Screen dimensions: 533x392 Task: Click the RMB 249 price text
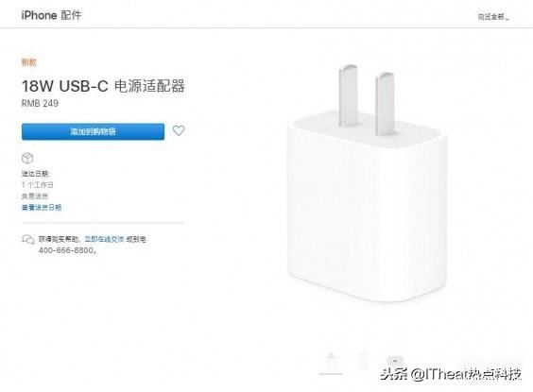(x=40, y=103)
